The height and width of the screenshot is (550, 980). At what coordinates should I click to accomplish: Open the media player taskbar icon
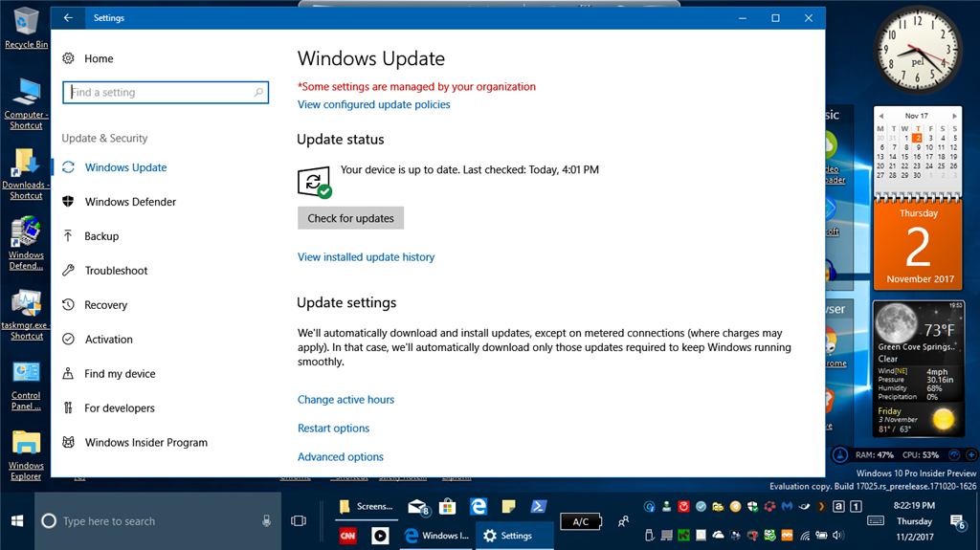click(379, 536)
